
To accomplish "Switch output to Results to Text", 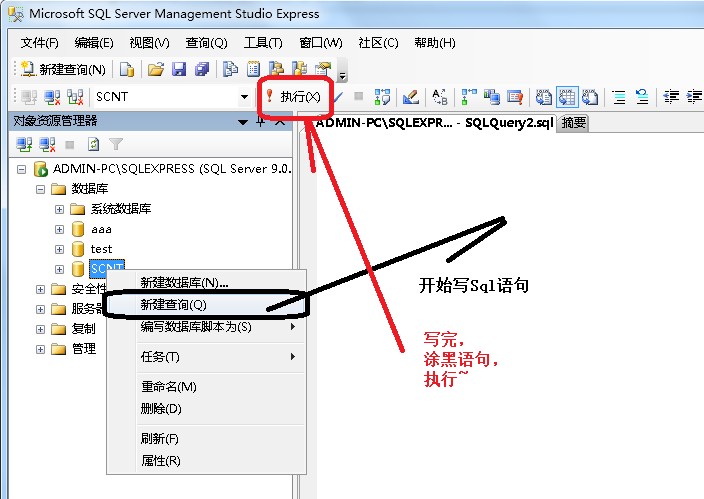I will [x=544, y=97].
